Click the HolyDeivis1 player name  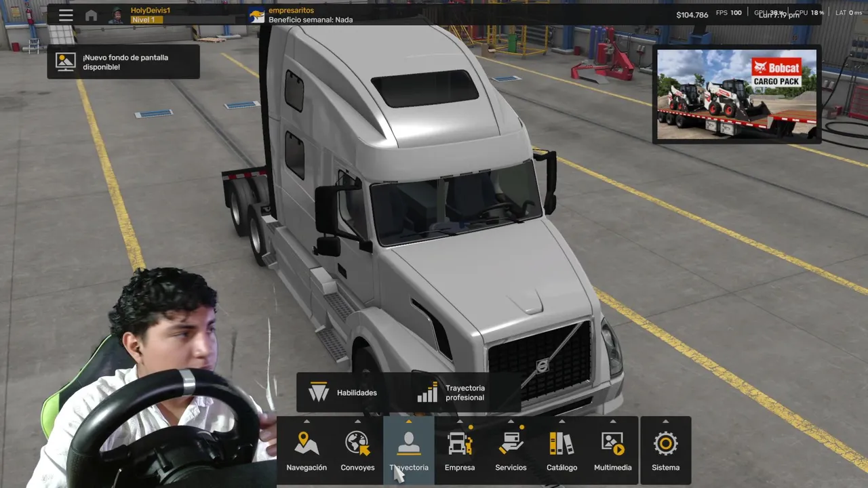151,10
